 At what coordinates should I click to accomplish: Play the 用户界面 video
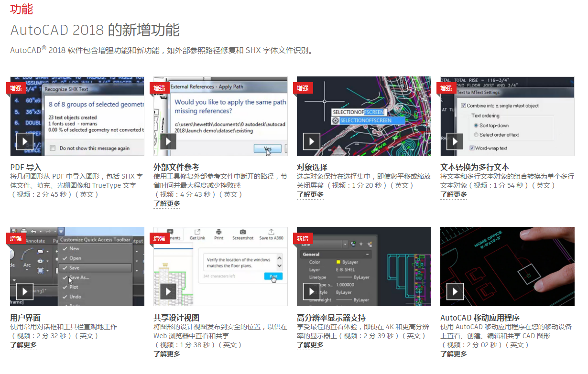[25, 291]
